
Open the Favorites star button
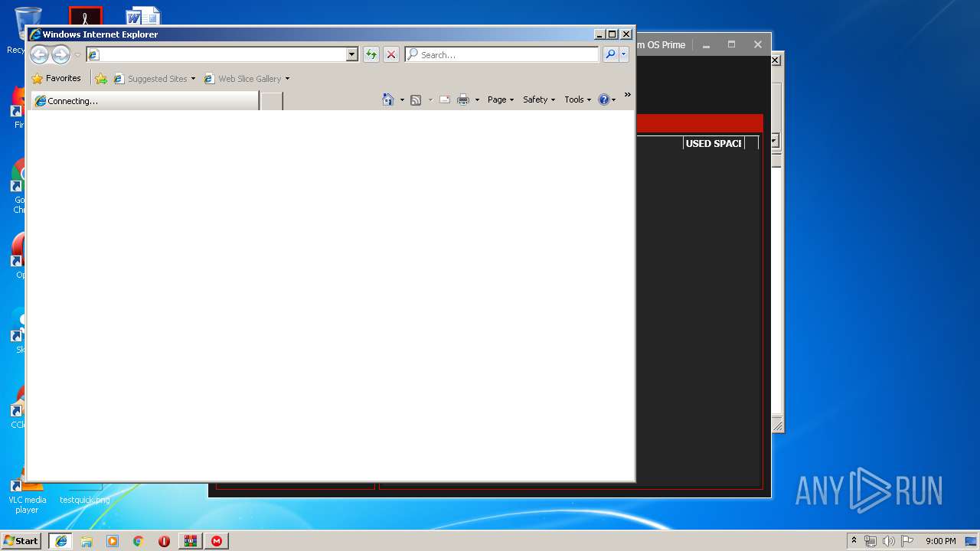click(56, 78)
